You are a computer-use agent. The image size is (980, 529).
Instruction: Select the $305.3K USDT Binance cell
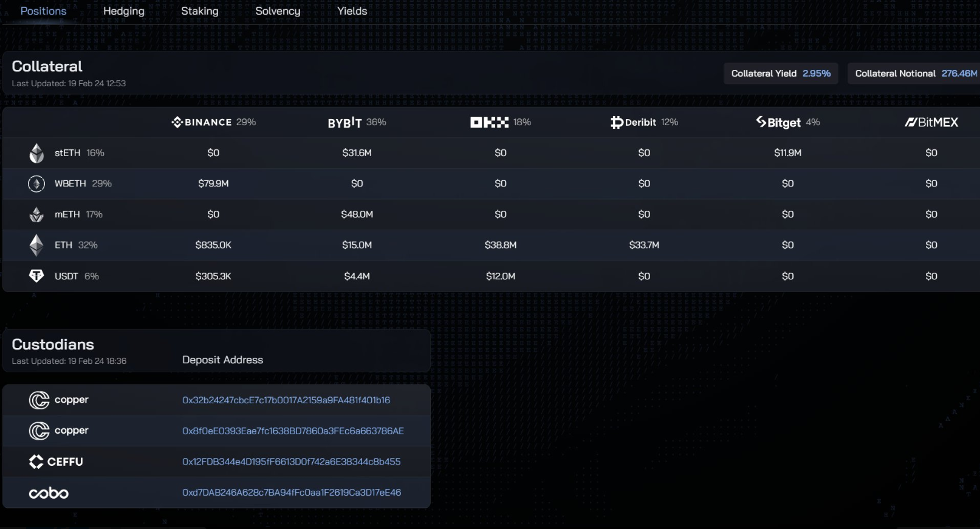(213, 276)
